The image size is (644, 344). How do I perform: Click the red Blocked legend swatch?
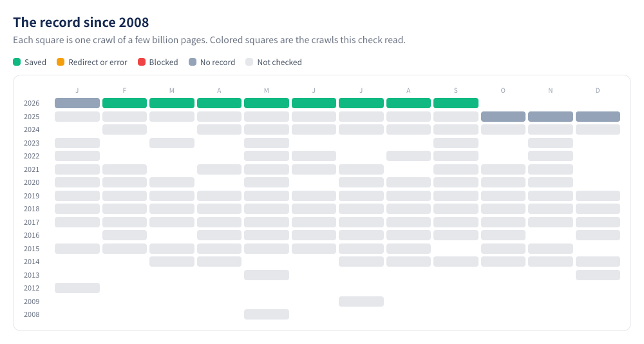tap(142, 62)
